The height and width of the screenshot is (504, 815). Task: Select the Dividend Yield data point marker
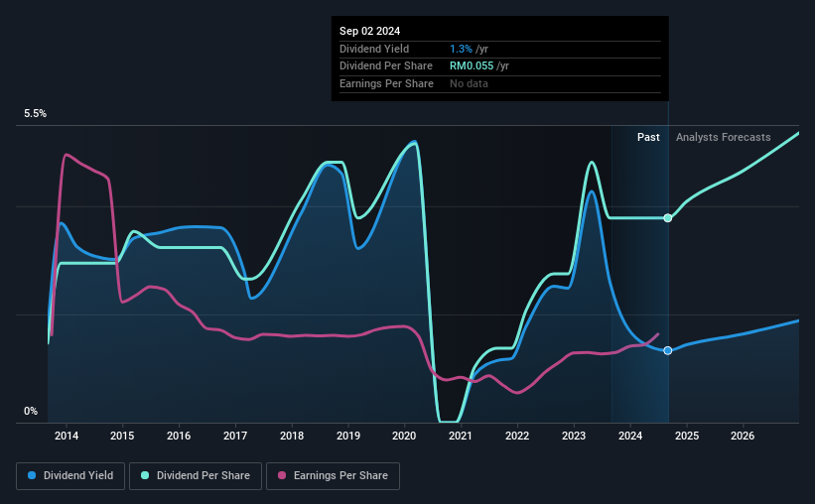(668, 351)
